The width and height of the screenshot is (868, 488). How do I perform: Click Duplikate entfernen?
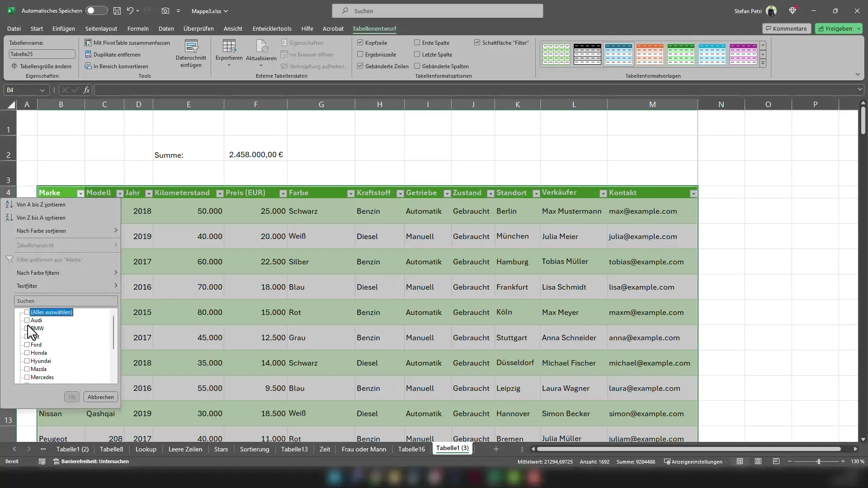click(113, 54)
